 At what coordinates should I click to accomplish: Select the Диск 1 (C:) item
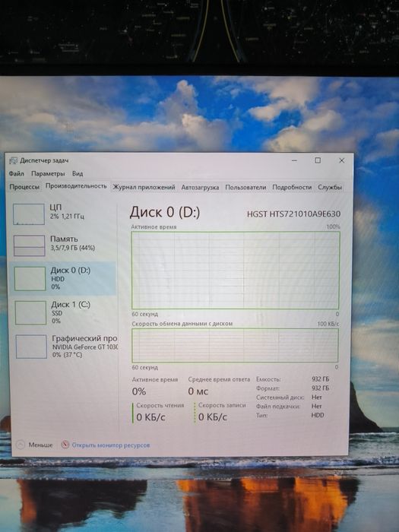click(x=63, y=312)
